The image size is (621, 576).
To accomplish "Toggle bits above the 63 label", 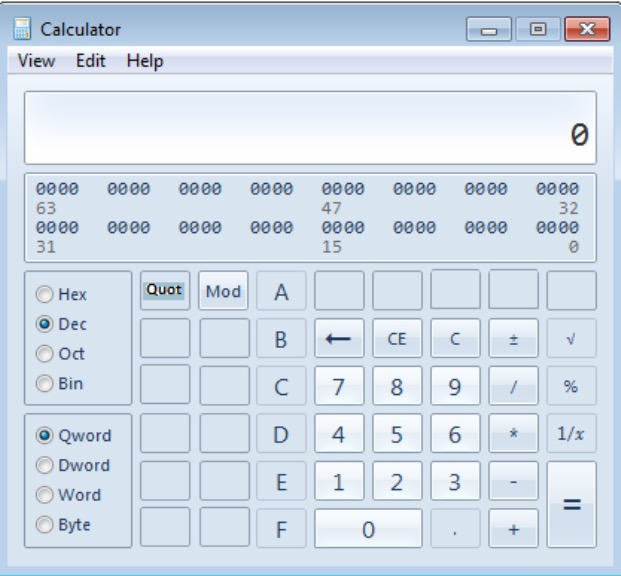I will (57, 189).
